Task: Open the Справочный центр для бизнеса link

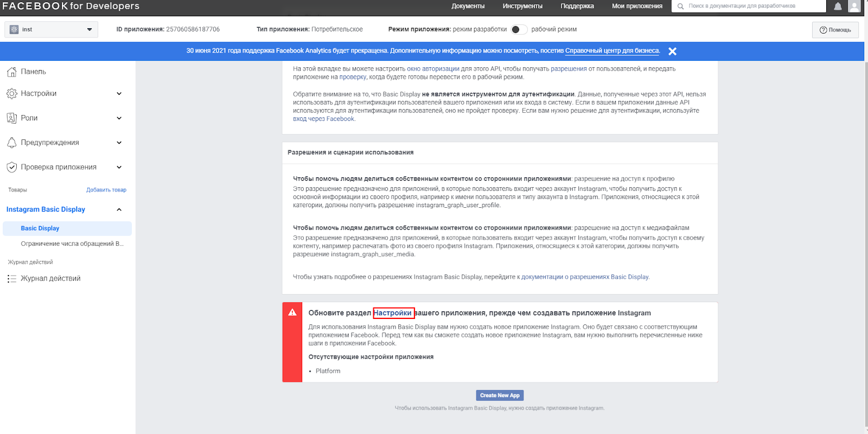Action: [612, 50]
